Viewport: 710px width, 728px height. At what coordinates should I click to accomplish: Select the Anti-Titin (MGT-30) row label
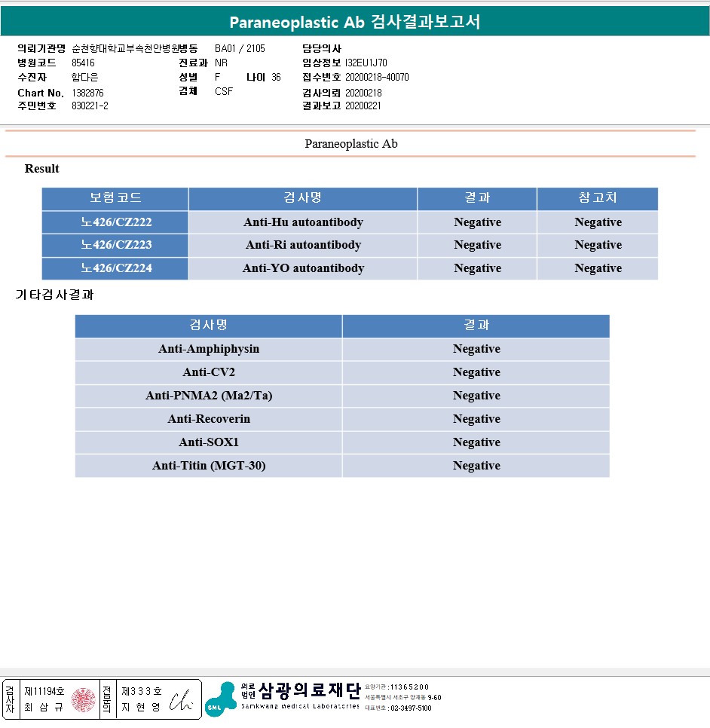(x=209, y=466)
